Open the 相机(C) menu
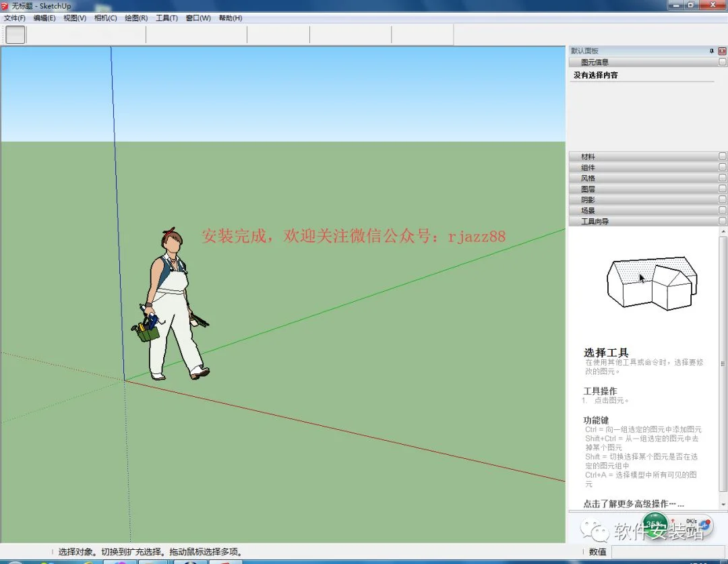Screen dimensions: 728x564 105,18
